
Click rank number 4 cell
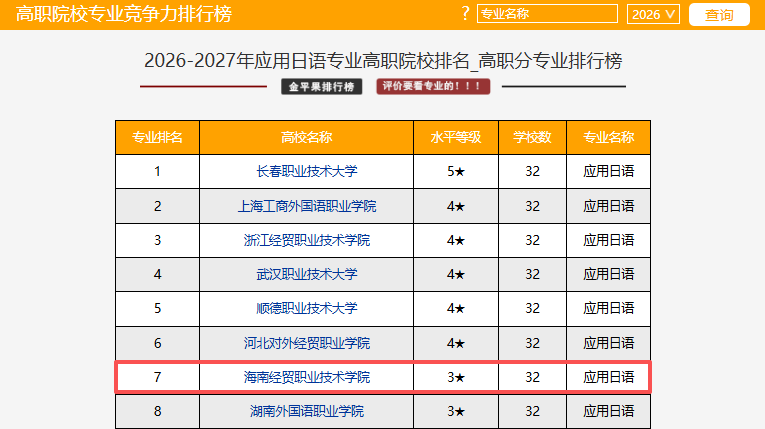(x=157, y=274)
